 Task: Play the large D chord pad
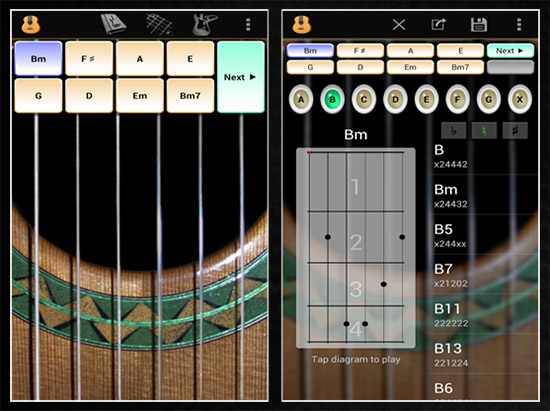[89, 95]
